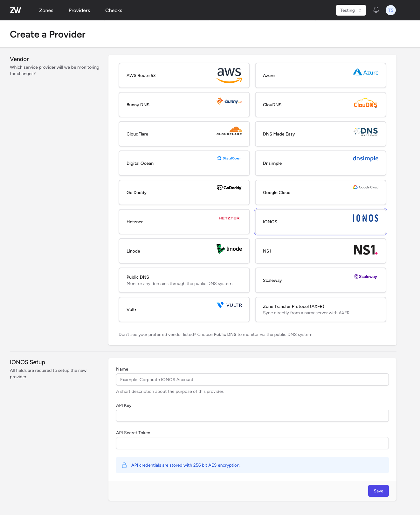Click the lock icon in encryption notice
Image resolution: width=420 pixels, height=515 pixels.
tap(124, 465)
